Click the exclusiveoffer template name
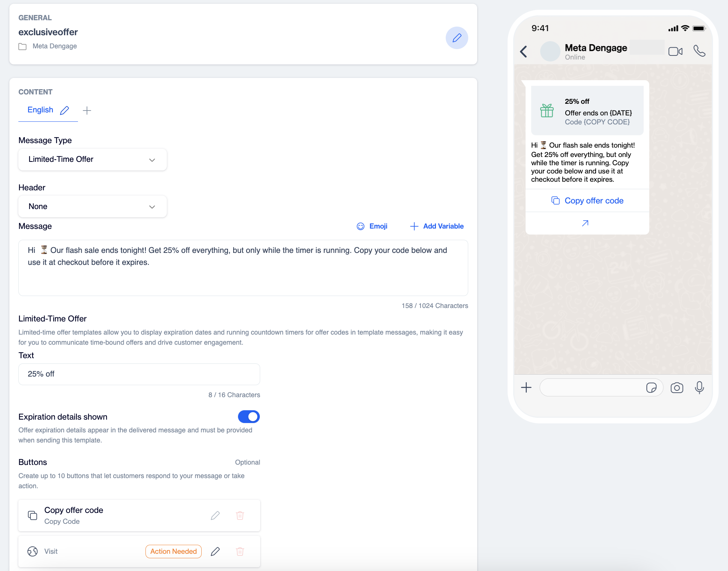 pos(48,32)
